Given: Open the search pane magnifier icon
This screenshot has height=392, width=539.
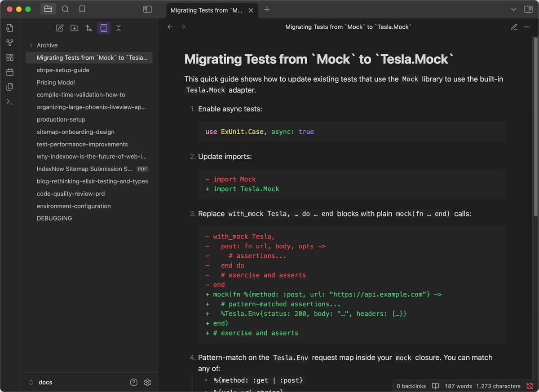Looking at the screenshot, I should point(65,9).
